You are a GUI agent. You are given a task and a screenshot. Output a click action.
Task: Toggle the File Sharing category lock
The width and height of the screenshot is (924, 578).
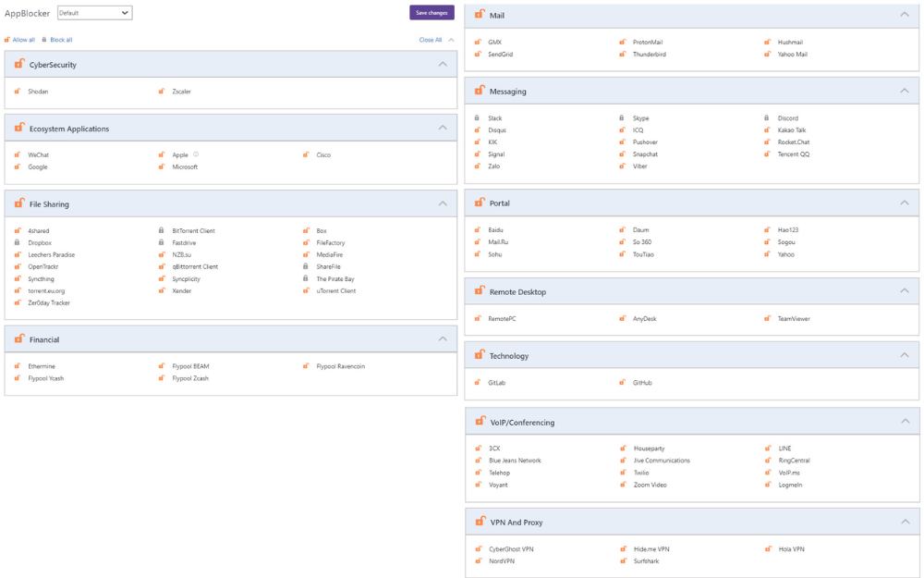tap(19, 203)
